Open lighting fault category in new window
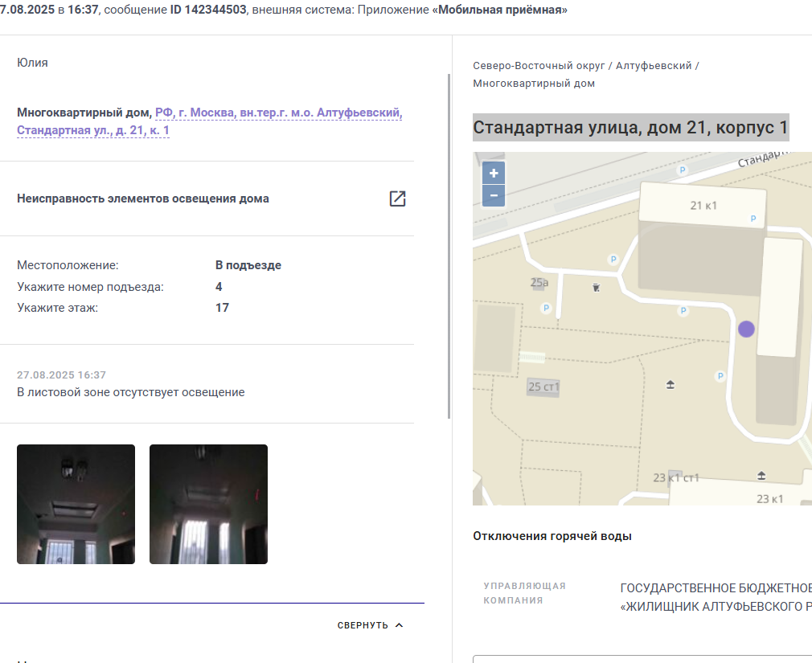This screenshot has height=663, width=812. click(x=397, y=198)
